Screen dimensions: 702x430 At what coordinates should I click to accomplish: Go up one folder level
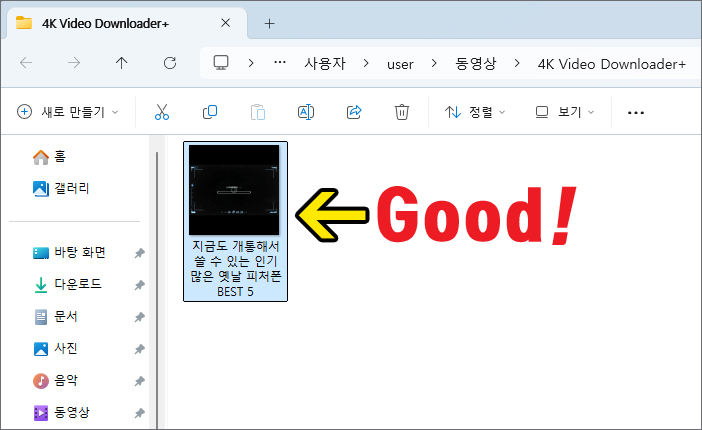click(122, 63)
